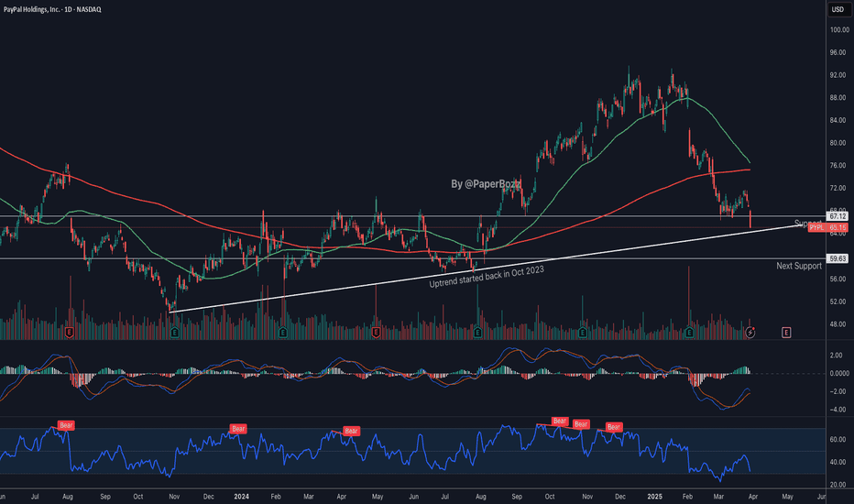Open the USD currency selector
This screenshot has height=504, width=854.
coord(838,9)
